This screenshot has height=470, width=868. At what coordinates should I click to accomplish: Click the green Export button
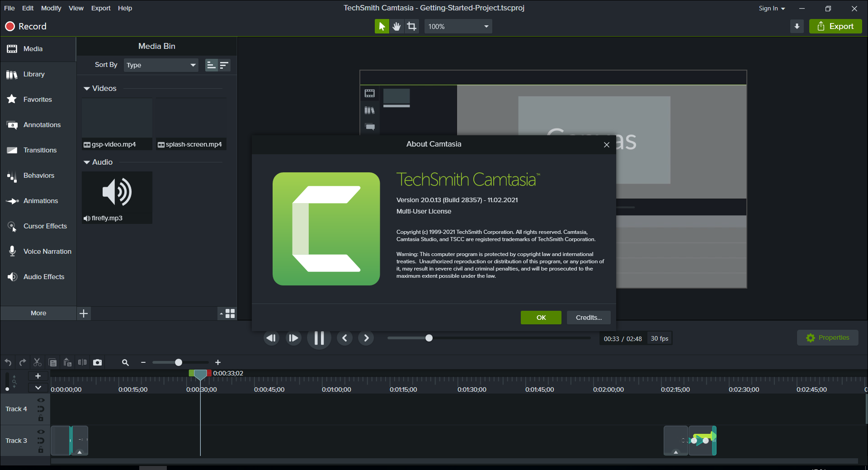point(835,26)
